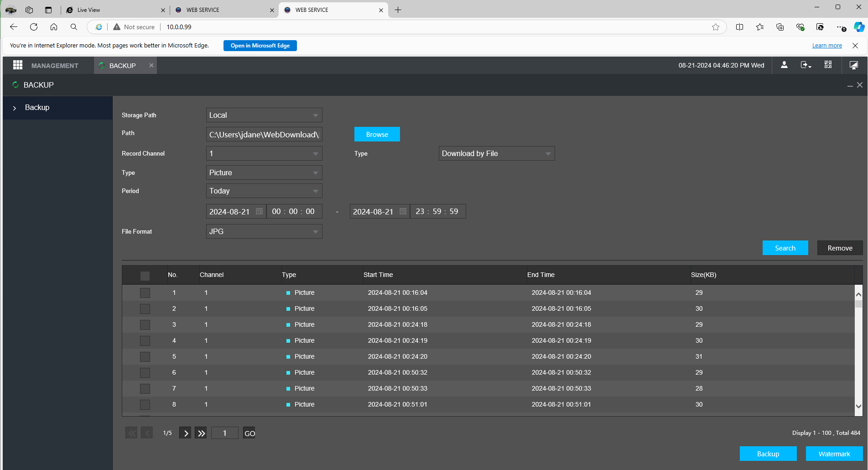Screen dimensions: 868x470
Task: Select checkbox for row 5
Action: click(145, 357)
